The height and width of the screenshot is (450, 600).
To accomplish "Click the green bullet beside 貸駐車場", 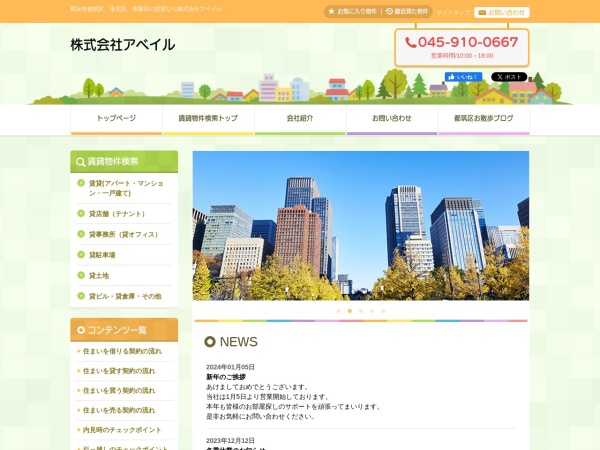I will (x=81, y=254).
